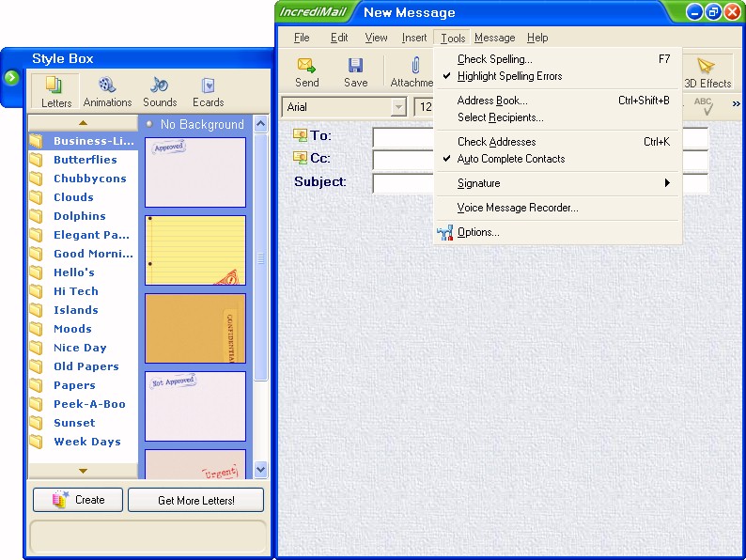The width and height of the screenshot is (746, 560).
Task: Open the Message menu
Action: click(494, 38)
